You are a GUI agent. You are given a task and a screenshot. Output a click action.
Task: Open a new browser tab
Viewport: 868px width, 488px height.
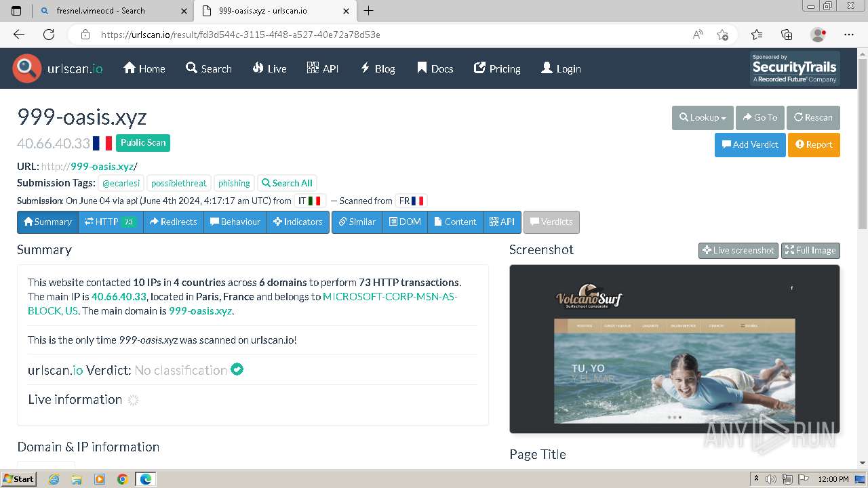click(x=369, y=11)
